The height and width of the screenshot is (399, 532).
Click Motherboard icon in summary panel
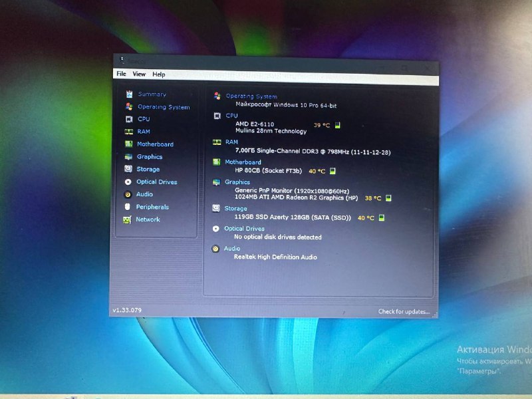click(217, 162)
